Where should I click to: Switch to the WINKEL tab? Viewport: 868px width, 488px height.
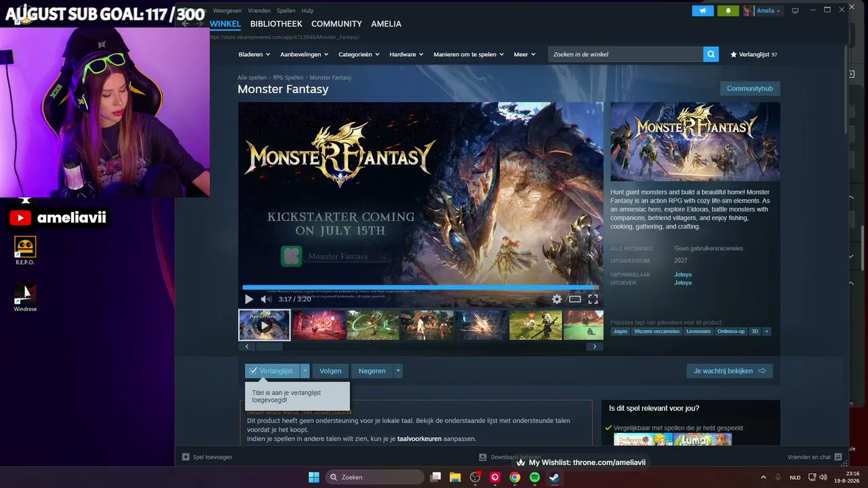[x=225, y=24]
